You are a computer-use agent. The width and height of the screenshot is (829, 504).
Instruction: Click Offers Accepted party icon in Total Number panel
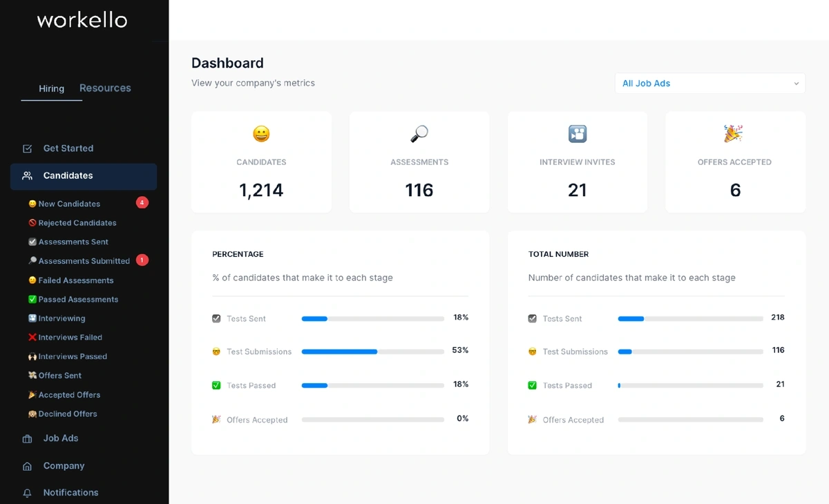click(x=532, y=419)
